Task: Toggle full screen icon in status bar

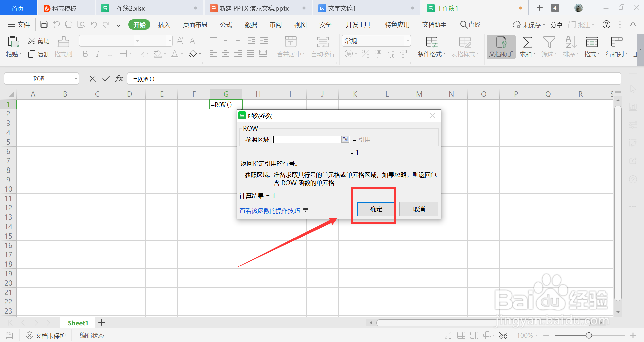Action: pyautogui.click(x=448, y=335)
